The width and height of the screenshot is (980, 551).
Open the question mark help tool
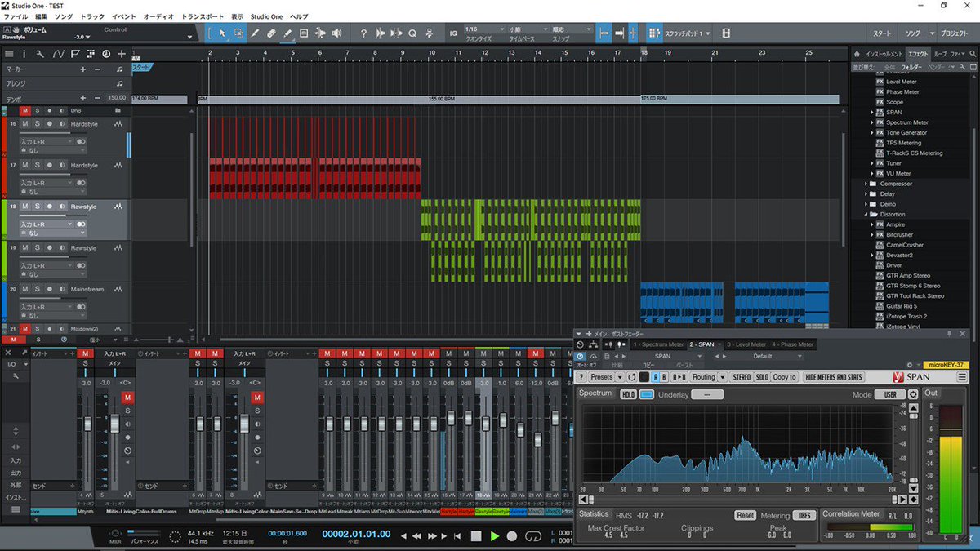[x=363, y=33]
